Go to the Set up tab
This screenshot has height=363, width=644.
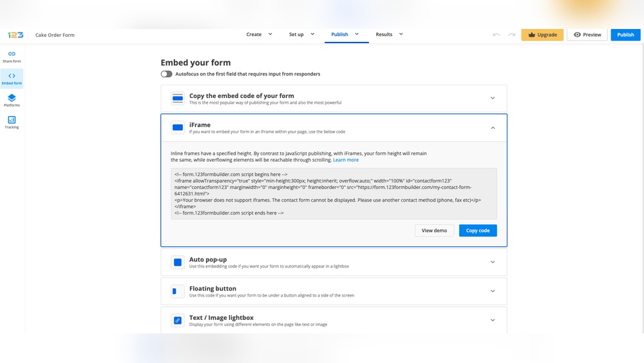click(x=296, y=35)
